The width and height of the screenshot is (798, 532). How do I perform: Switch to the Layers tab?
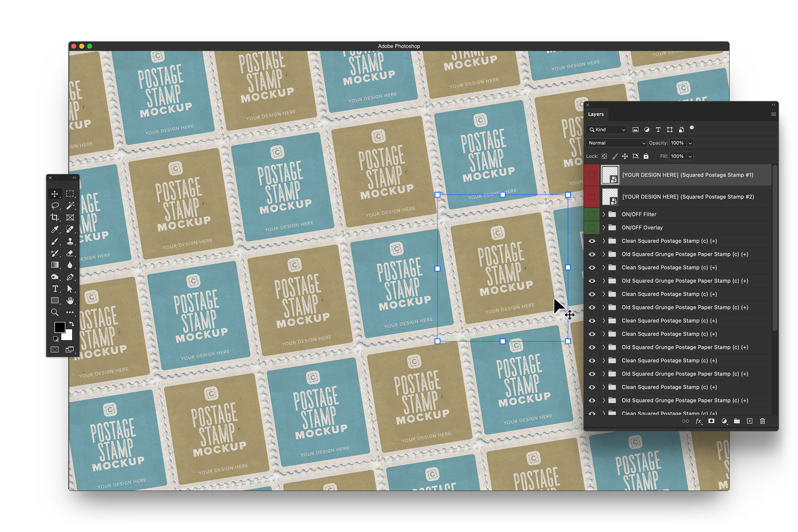[596, 114]
